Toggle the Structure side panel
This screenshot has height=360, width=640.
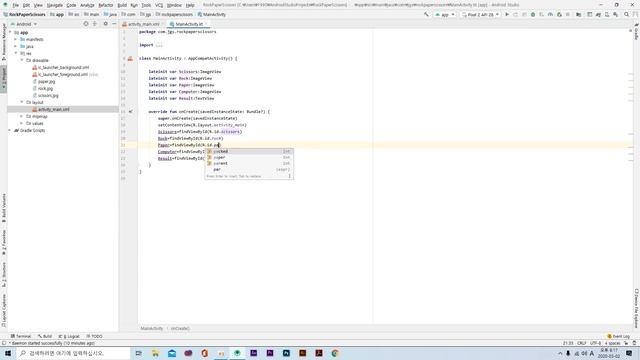click(x=4, y=274)
